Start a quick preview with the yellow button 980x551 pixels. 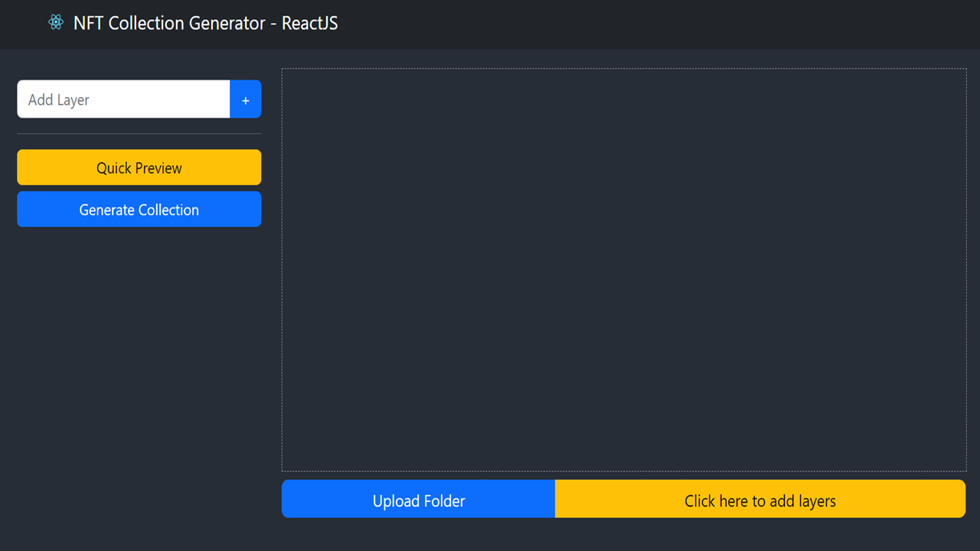(139, 168)
